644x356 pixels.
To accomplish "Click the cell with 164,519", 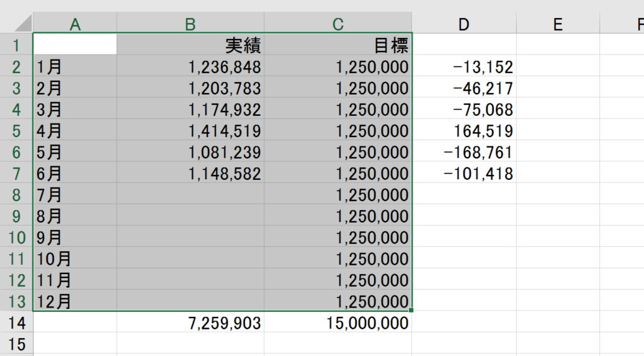I will tap(463, 130).
